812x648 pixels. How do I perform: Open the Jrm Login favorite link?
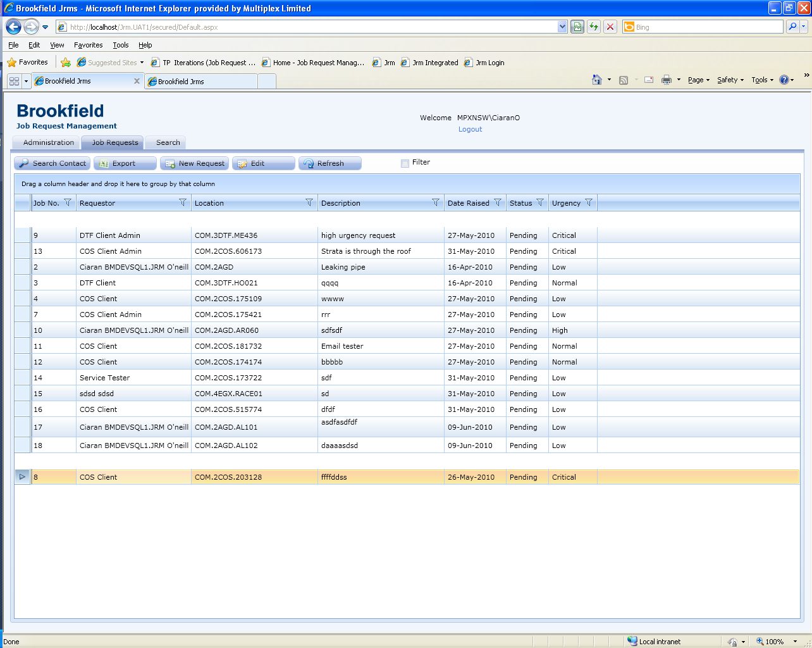pos(484,63)
